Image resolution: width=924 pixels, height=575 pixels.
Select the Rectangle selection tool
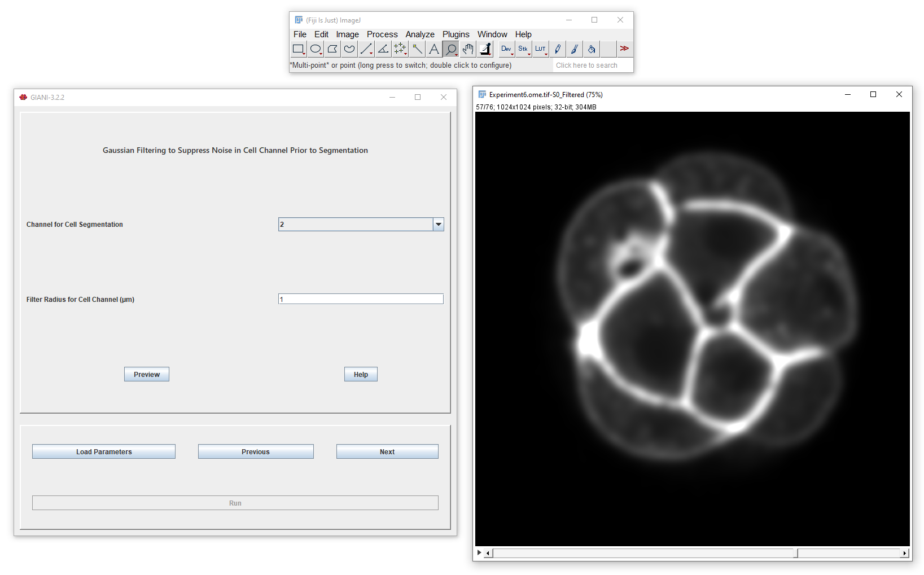pos(299,49)
